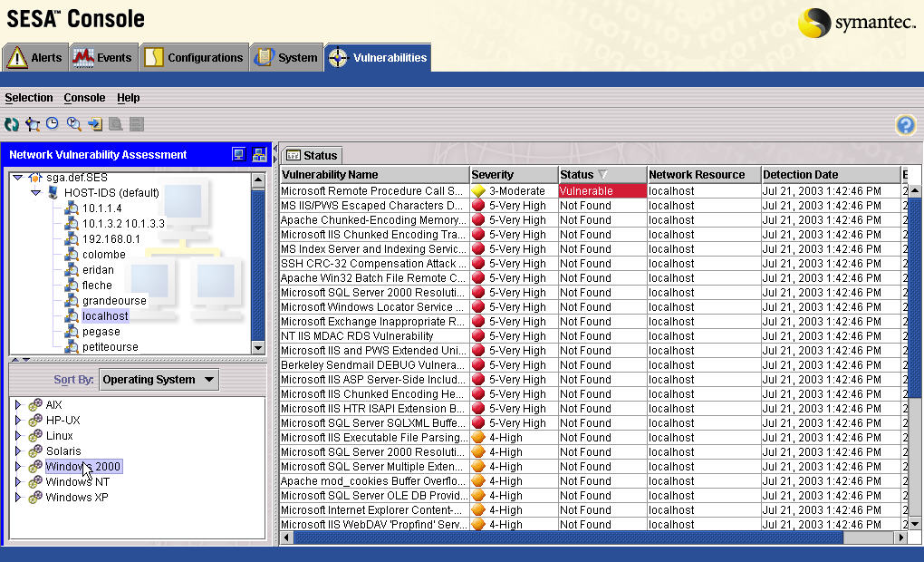Click the host icon beside 192.168.0.1
Image resolution: width=924 pixels, height=562 pixels.
(72, 238)
